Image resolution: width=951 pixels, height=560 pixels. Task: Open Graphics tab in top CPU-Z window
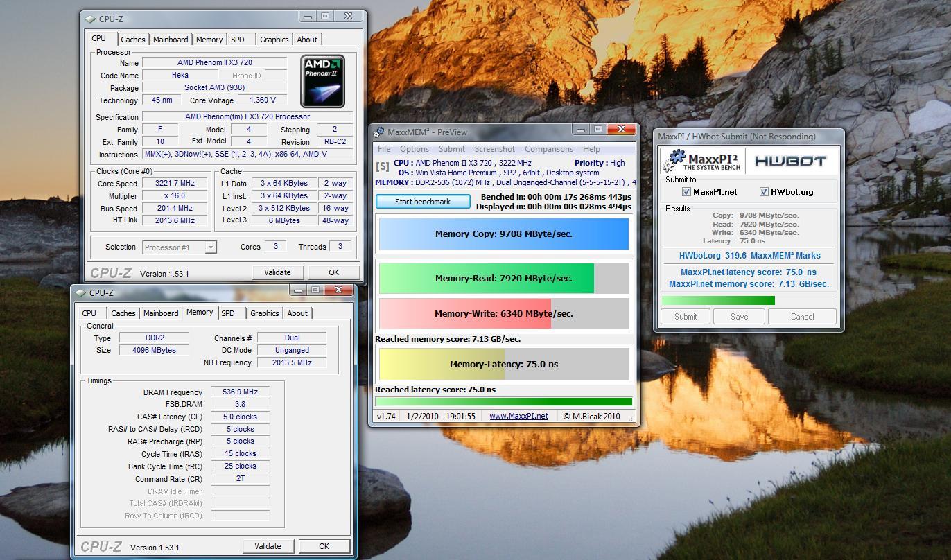coord(274,40)
